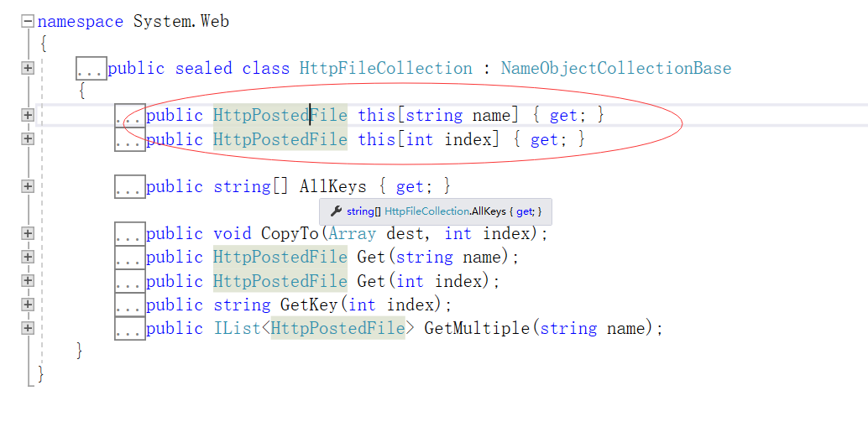This screenshot has width=868, height=448.
Task: Click the GetMultiple method name
Action: tap(477, 328)
